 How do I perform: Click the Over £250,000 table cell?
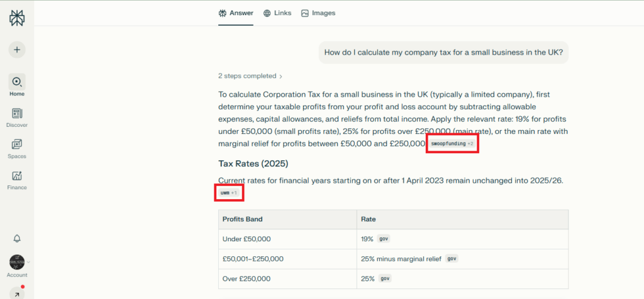coord(287,278)
